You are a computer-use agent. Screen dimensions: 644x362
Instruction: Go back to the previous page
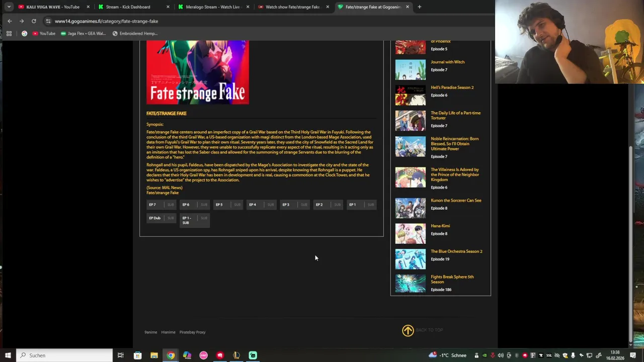coord(10,21)
